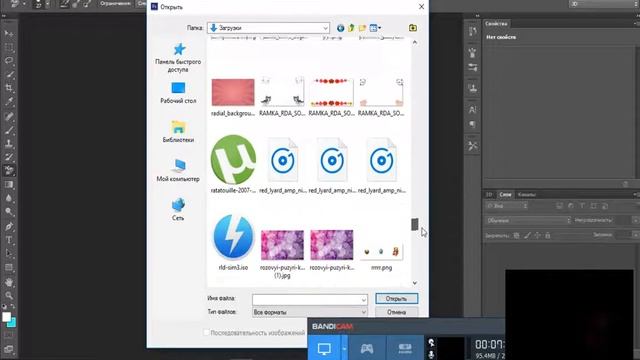Toggle Quick Mask mode
640x360 pixels.
(x=9, y=335)
